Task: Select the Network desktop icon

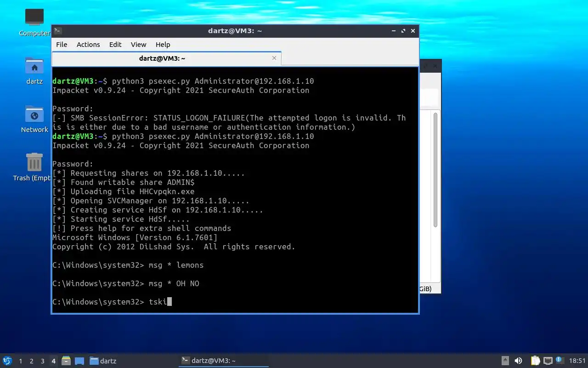Action: point(34,119)
